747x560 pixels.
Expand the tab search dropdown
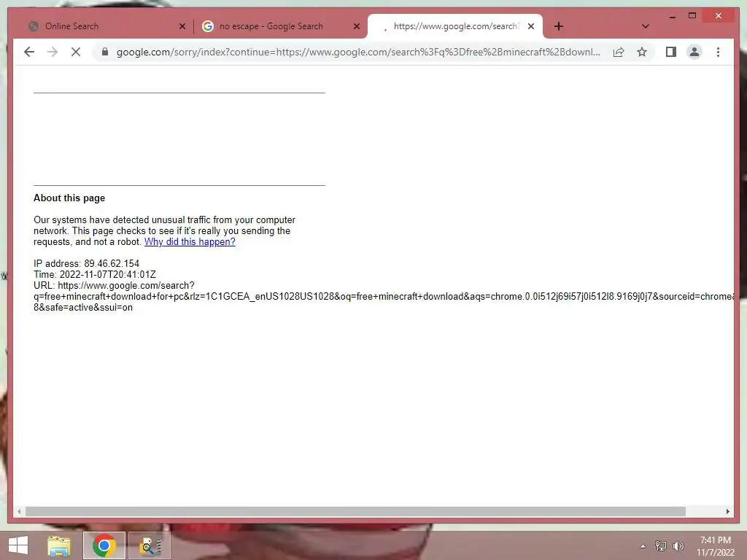pyautogui.click(x=646, y=26)
